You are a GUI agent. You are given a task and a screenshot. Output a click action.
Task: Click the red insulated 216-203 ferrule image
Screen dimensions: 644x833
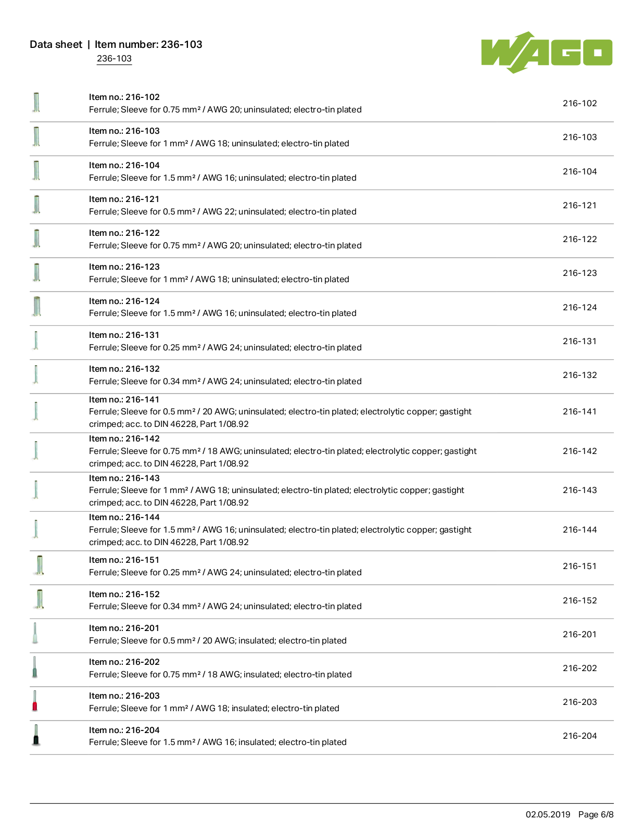(x=35, y=701)
